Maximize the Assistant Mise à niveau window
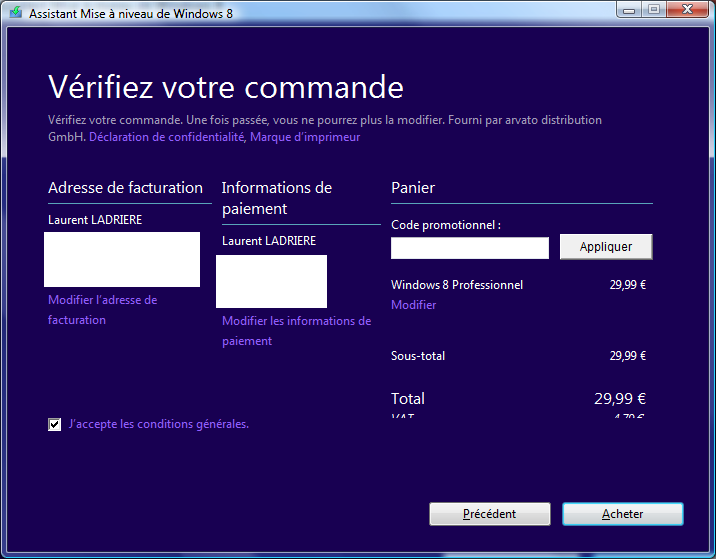 pyautogui.click(x=653, y=10)
